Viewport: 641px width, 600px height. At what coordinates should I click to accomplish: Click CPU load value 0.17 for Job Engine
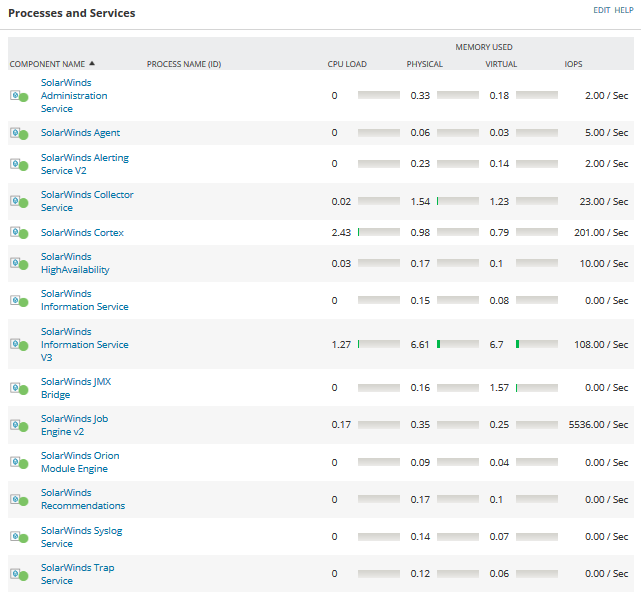(341, 425)
